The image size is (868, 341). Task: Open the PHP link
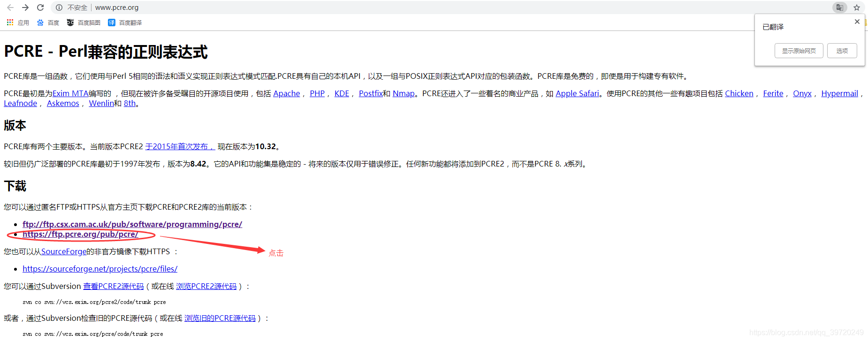(317, 93)
